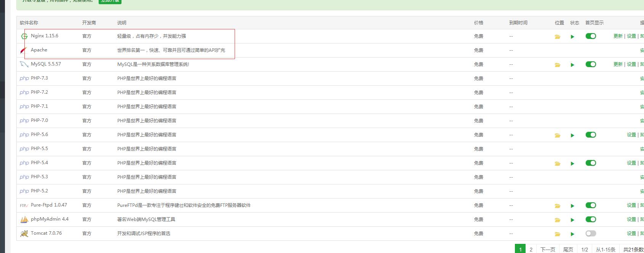Toggle phpMyAdmin homepage display switch
The height and width of the screenshot is (253, 644).
tap(591, 219)
